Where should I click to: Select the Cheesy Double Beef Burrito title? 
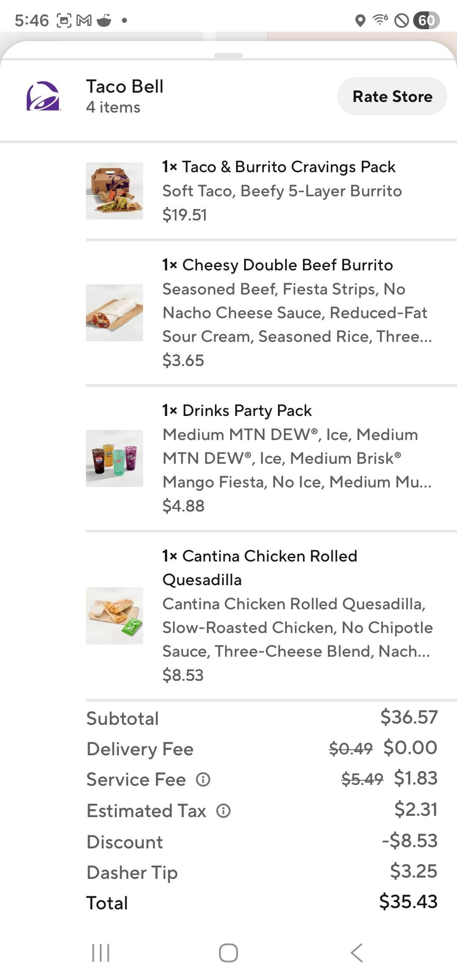pos(278,265)
